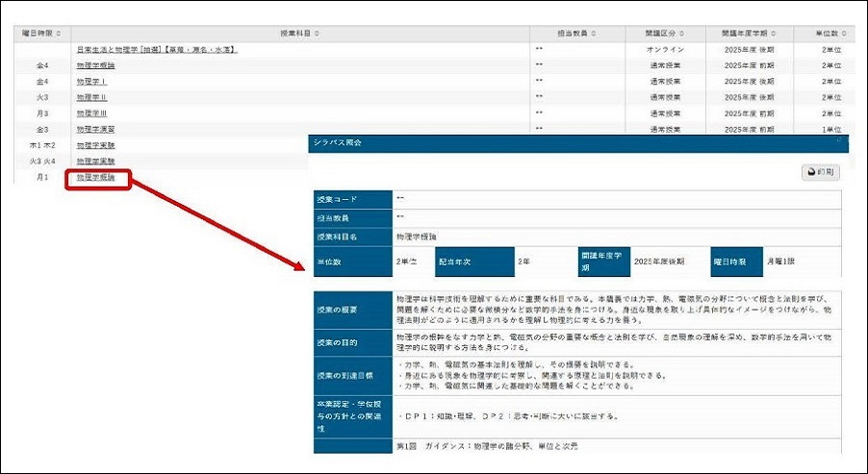Viewport: 868px width, 474px height.
Task: Click the 物理学演習 course link
Action: (95, 129)
